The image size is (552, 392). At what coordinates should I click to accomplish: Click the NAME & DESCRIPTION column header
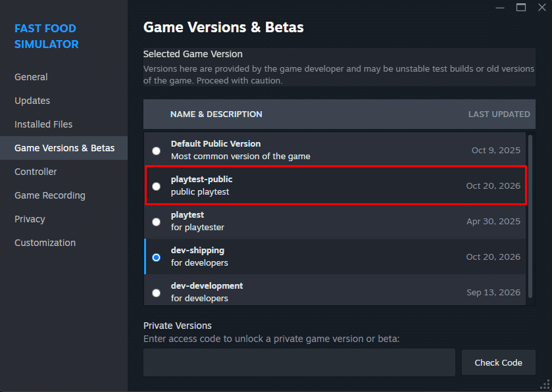click(x=216, y=114)
